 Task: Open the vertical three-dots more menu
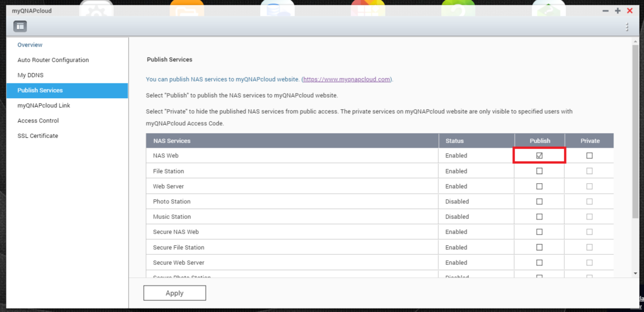(x=627, y=26)
